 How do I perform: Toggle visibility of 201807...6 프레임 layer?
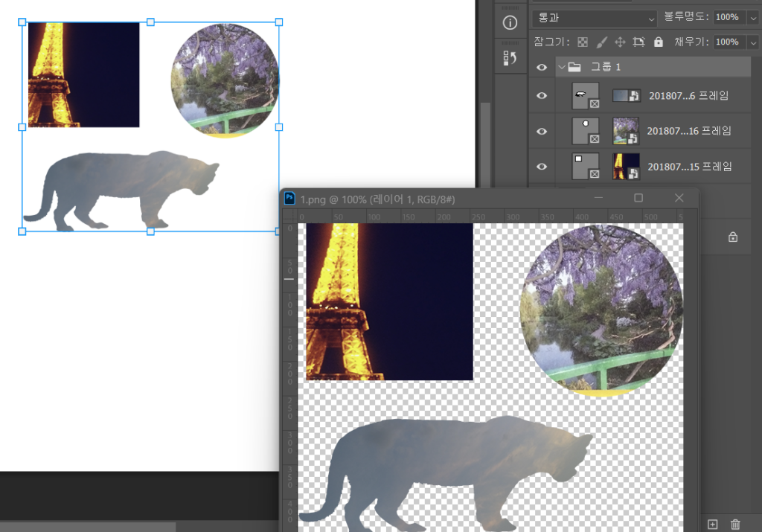542,95
